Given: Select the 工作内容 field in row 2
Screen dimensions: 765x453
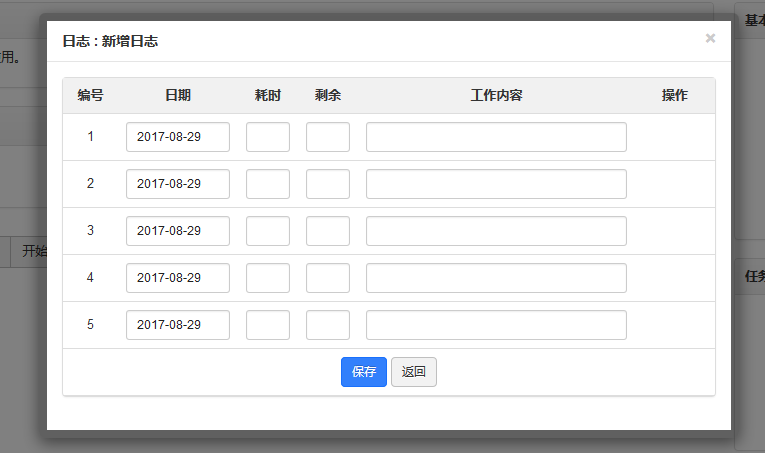Looking at the screenshot, I should coord(497,184).
